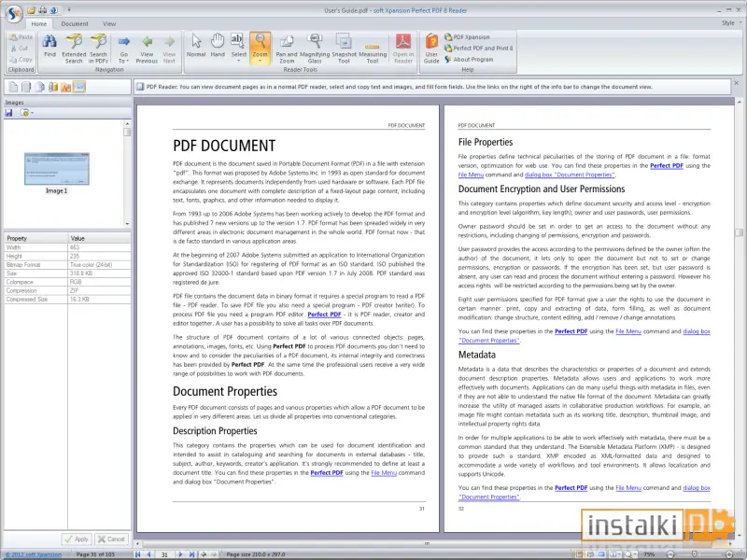Show the first sidebar panel page icon
747x560 pixels.
(13, 87)
